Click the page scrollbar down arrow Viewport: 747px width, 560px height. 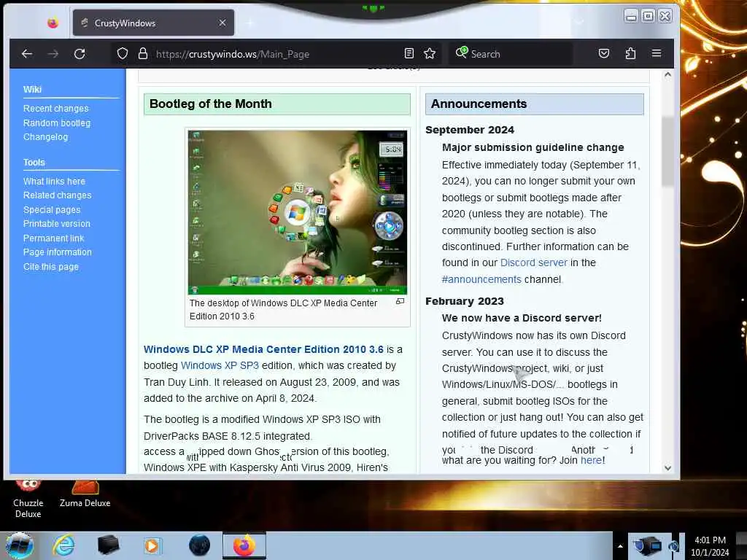[x=667, y=468]
